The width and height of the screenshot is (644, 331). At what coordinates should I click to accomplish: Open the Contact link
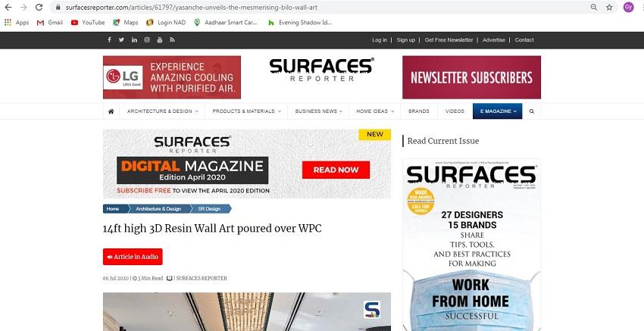pos(524,40)
